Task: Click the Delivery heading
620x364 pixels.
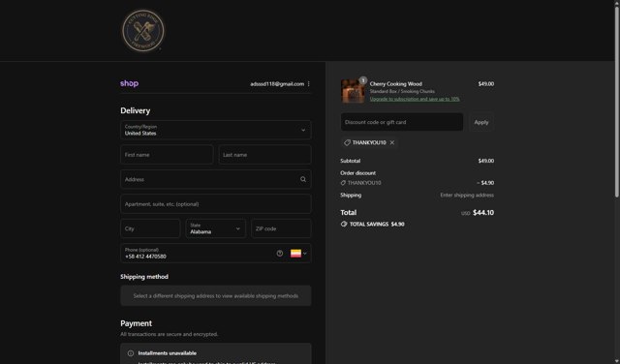Action: (x=136, y=110)
